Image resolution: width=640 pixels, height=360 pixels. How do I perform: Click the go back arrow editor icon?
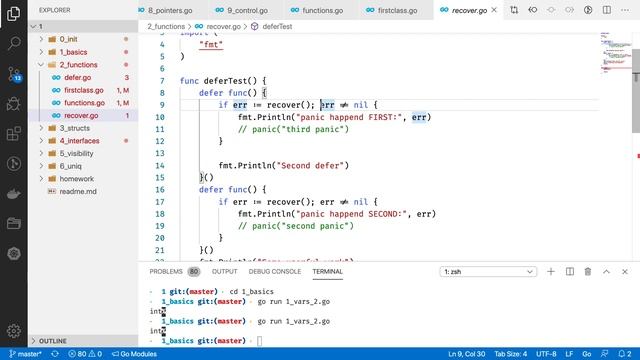pyautogui.click(x=533, y=10)
